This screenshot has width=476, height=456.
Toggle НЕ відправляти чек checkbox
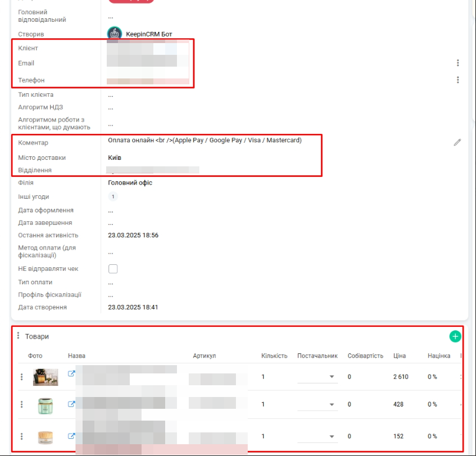(x=113, y=269)
